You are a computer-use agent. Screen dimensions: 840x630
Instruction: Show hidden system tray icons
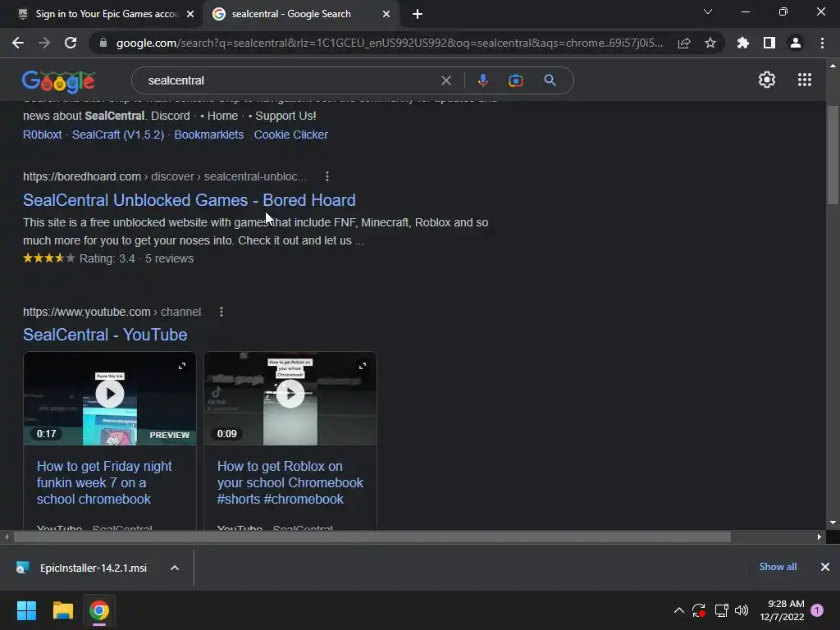click(x=678, y=610)
